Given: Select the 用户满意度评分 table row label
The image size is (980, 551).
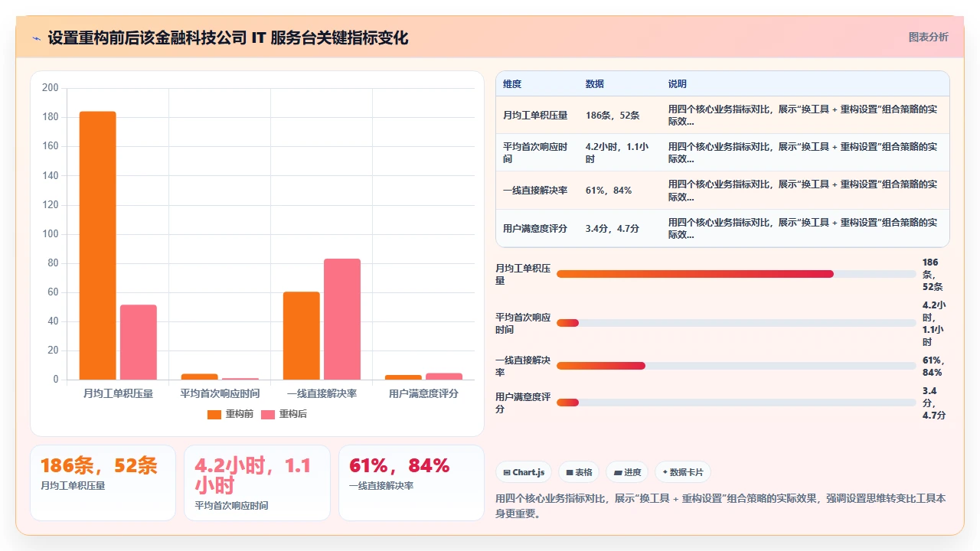Looking at the screenshot, I should click(535, 229).
